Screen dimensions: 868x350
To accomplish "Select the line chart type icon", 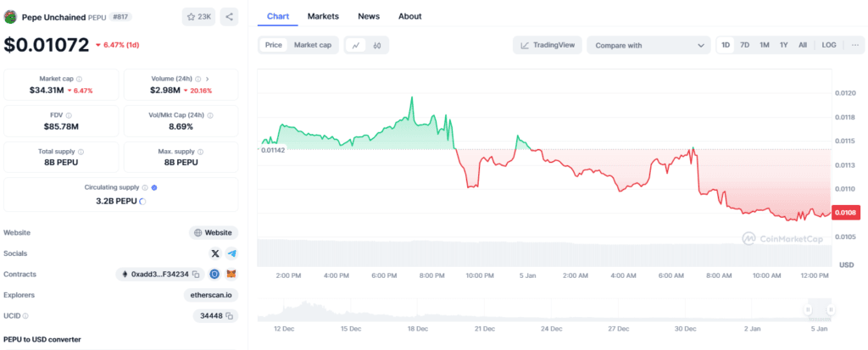I will [356, 46].
